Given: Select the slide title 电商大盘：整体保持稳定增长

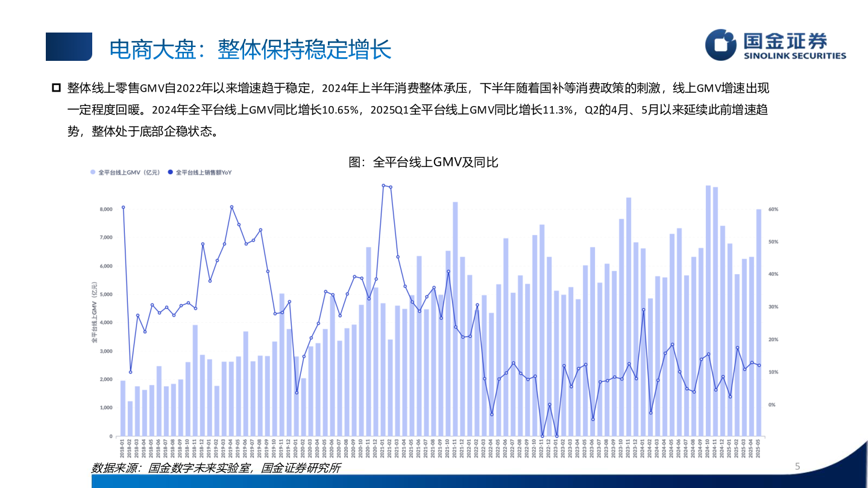Looking at the screenshot, I should (251, 50).
